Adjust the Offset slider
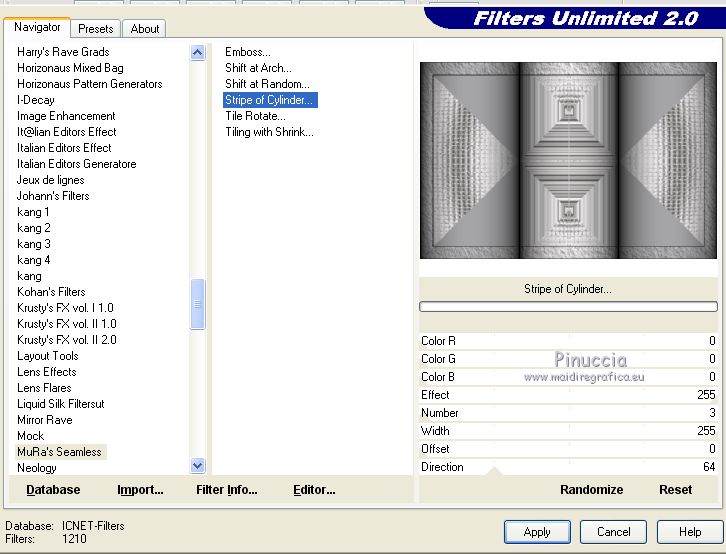The width and height of the screenshot is (726, 554). 568,449
